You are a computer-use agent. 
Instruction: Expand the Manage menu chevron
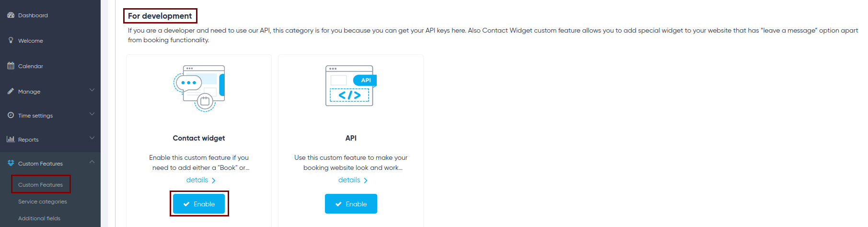click(x=92, y=90)
